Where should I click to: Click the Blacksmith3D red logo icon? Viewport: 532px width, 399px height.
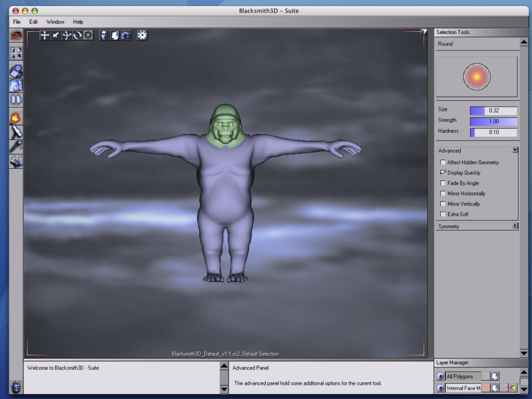[16, 35]
